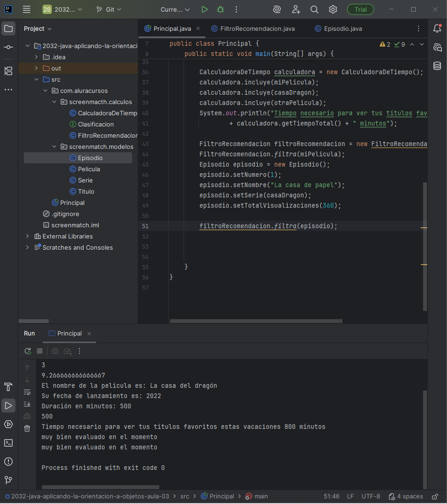Viewport: 447px width, 504px height.
Task: Select .gitignore file
Action: pyautogui.click(x=61, y=214)
